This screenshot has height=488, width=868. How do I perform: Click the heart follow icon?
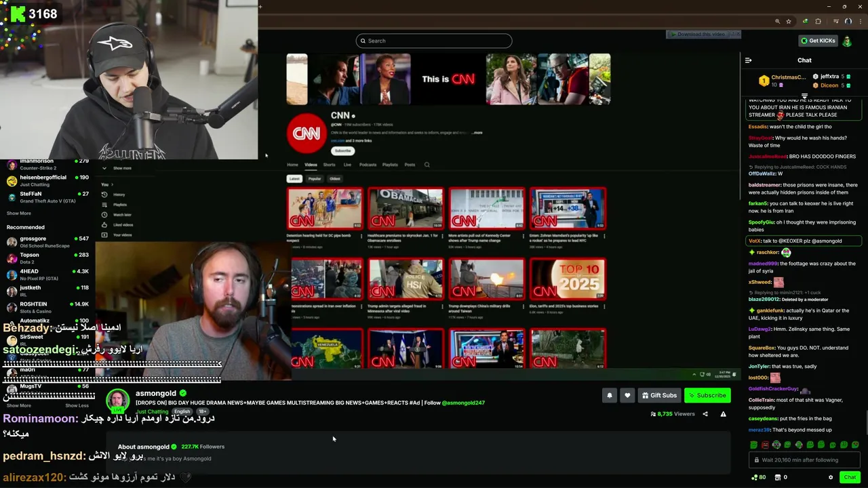click(627, 395)
